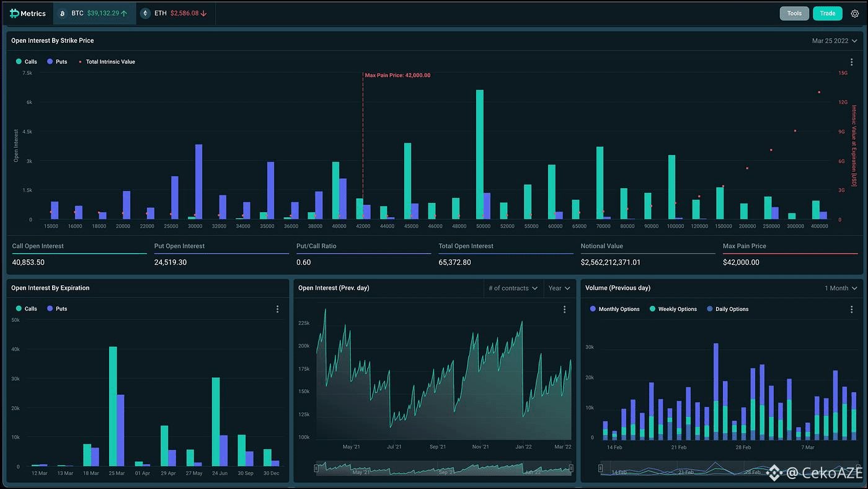Click the Deribit Metrics logo
868x489 pixels.
(28, 13)
